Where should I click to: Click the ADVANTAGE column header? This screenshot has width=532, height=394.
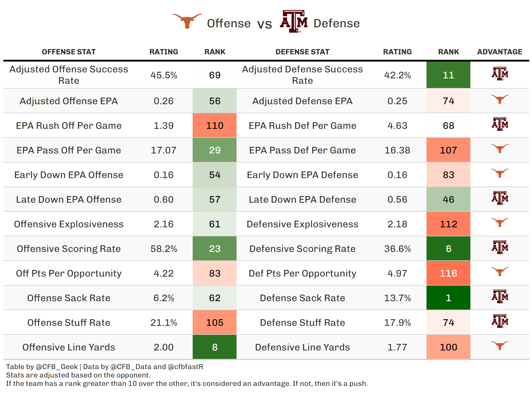pos(500,52)
